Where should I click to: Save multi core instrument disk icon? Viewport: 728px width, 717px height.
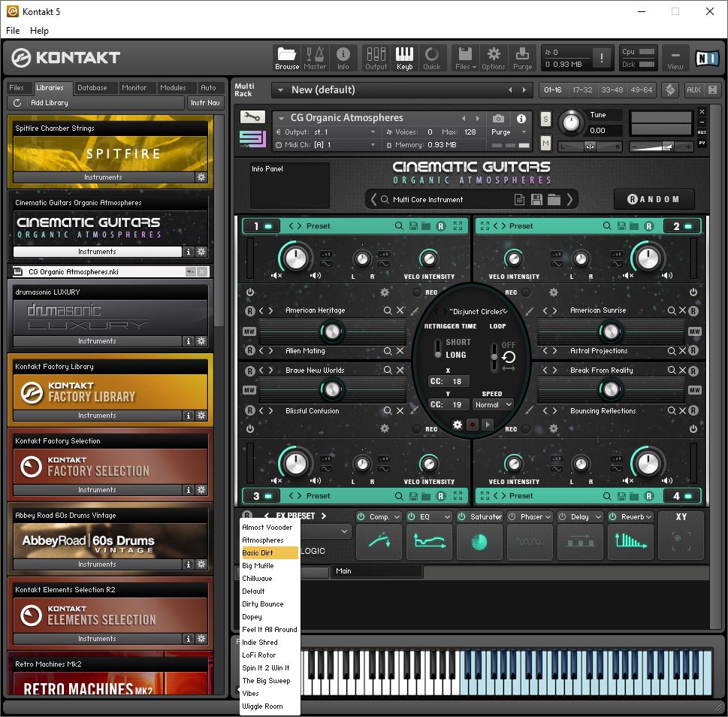coord(536,200)
